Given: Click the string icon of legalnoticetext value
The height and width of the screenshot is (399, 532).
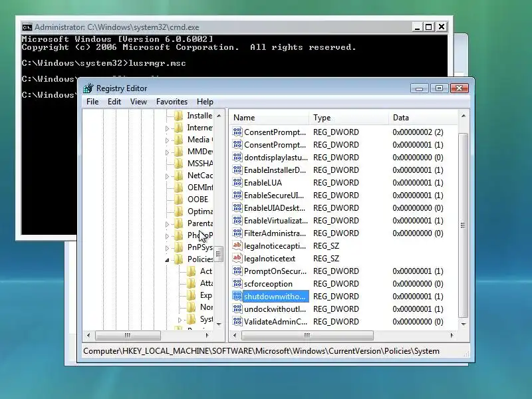Looking at the screenshot, I should click(237, 258).
